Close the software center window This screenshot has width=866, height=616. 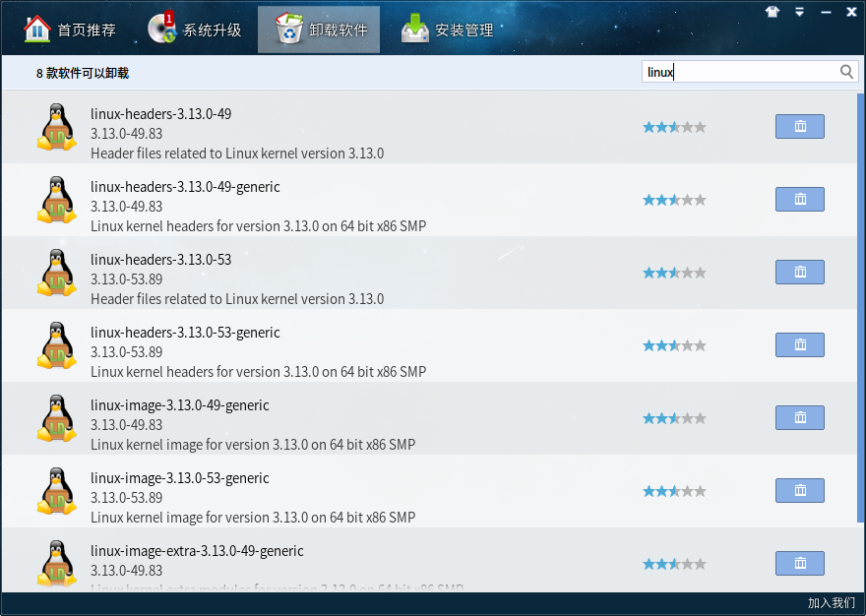851,12
